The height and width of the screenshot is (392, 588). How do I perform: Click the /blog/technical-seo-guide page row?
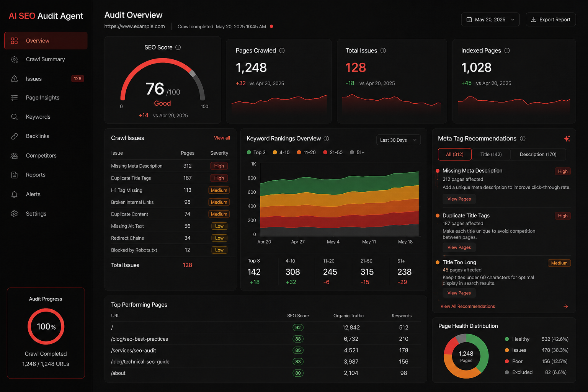(265, 361)
